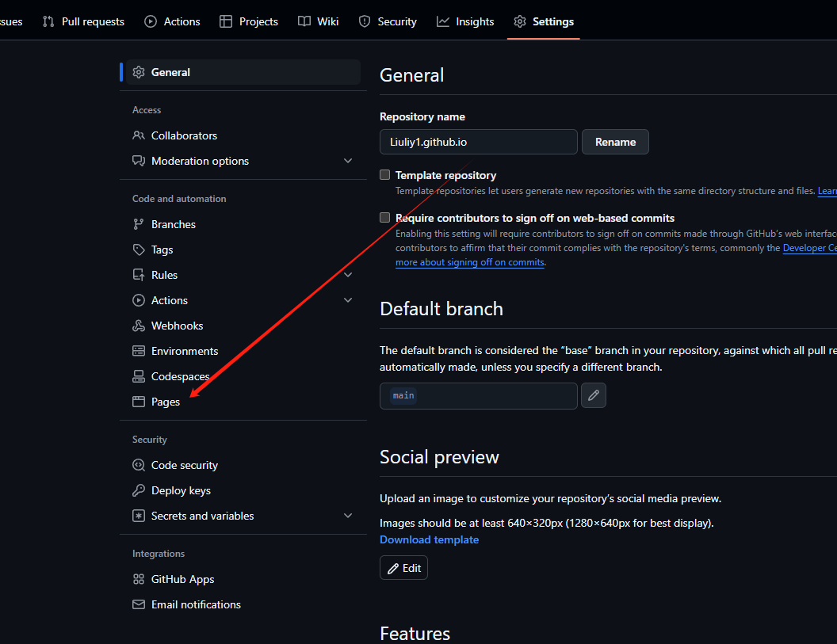Click the sidebar Actions play icon
The height and width of the screenshot is (644, 837).
pos(139,300)
